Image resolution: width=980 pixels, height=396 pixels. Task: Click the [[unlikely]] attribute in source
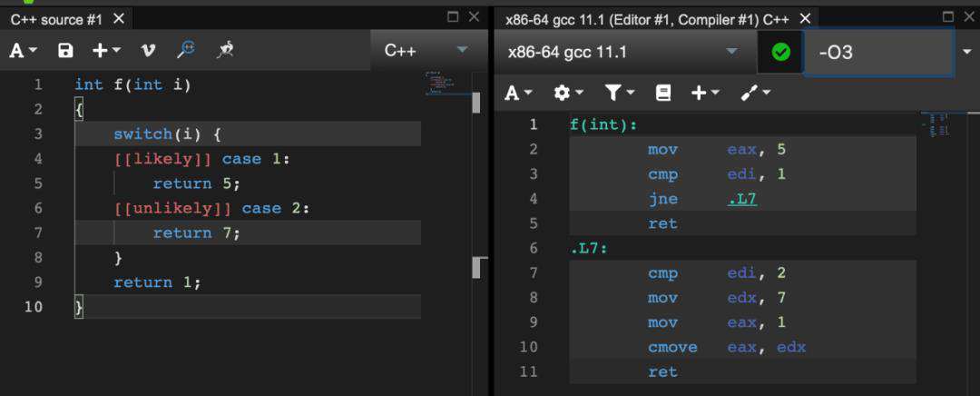172,208
